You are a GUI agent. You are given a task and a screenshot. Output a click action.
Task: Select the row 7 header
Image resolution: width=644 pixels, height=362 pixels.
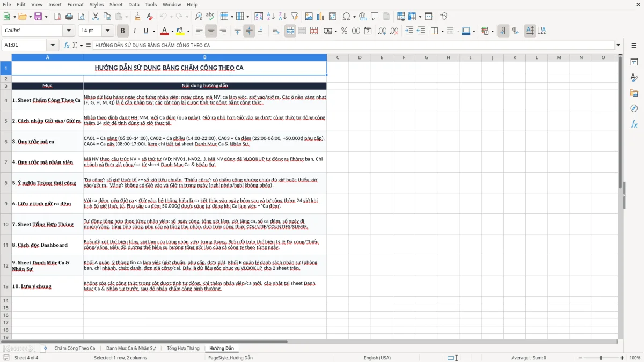pyautogui.click(x=6, y=162)
